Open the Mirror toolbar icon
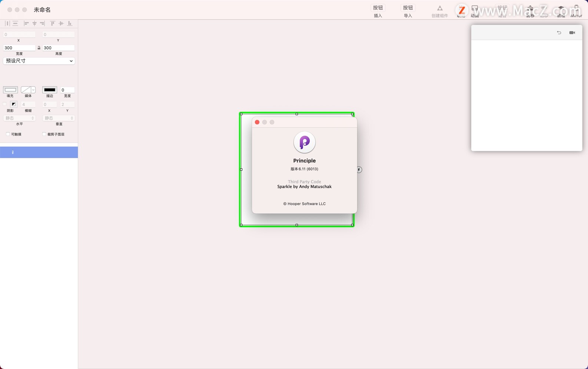Viewport: 588px width, 369px height. click(576, 8)
